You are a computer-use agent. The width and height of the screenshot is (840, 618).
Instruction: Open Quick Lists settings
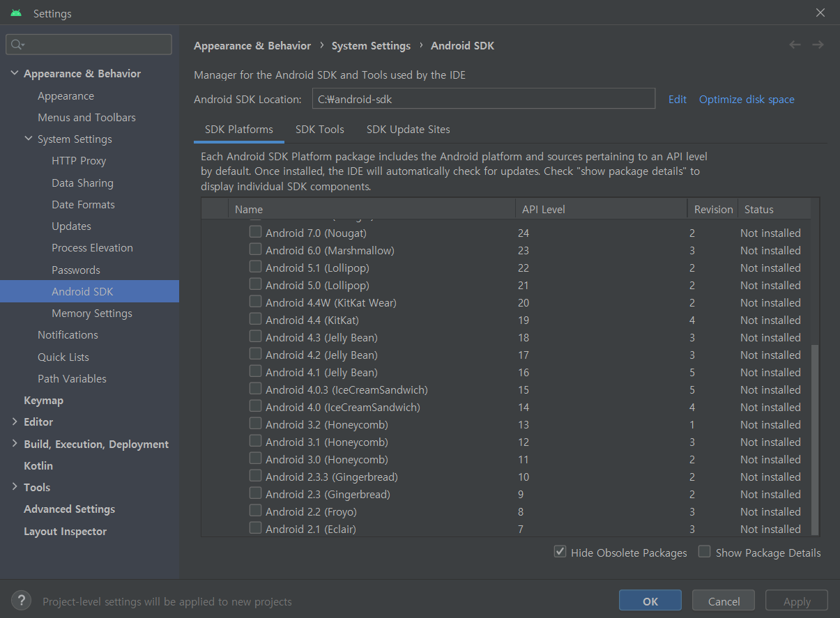[x=63, y=357]
